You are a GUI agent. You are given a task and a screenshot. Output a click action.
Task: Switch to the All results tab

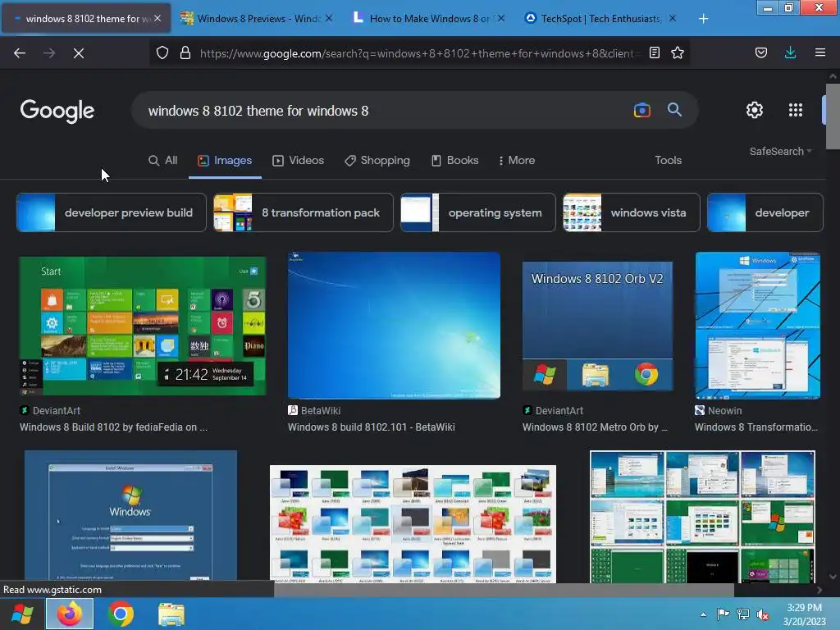coord(163,160)
